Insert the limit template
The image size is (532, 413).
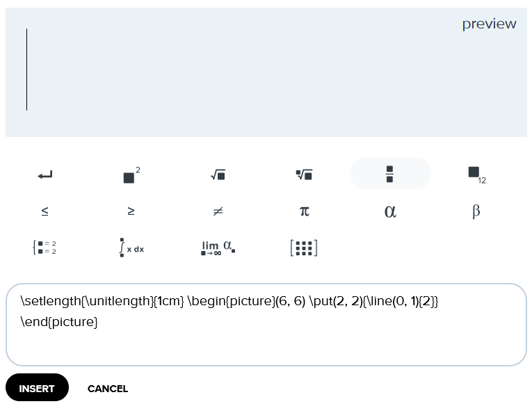click(x=218, y=248)
